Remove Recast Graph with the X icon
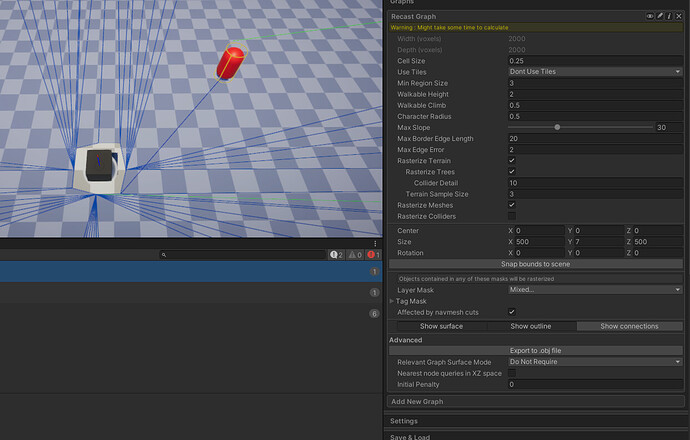The height and width of the screenshot is (440, 690). pos(679,16)
